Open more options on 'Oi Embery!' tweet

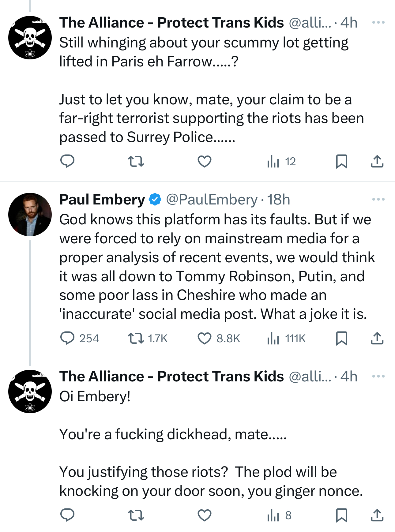378,376
